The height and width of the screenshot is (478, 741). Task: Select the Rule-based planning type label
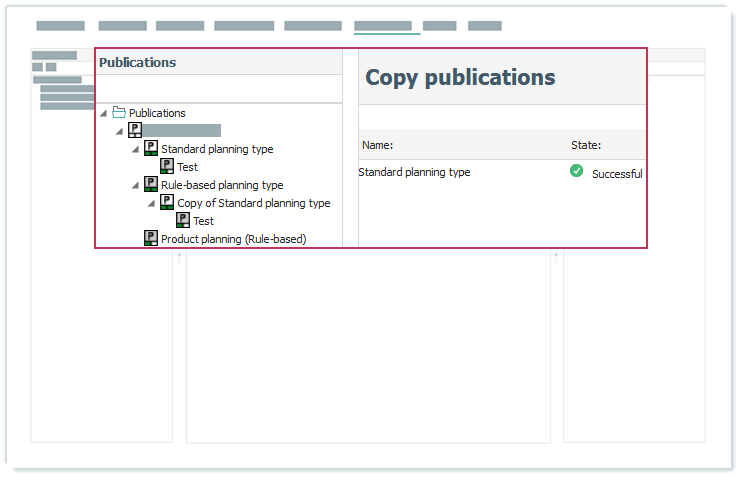[x=222, y=185]
